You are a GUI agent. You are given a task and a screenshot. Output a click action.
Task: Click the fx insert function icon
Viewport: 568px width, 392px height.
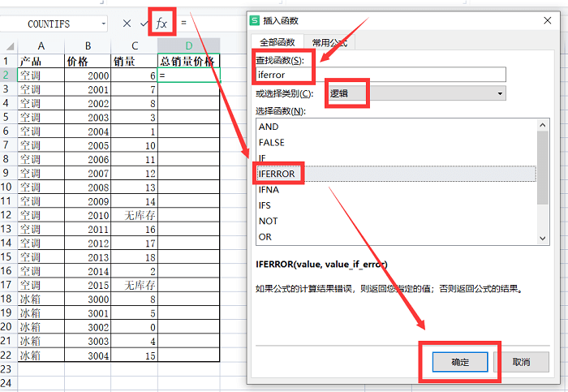pos(161,24)
